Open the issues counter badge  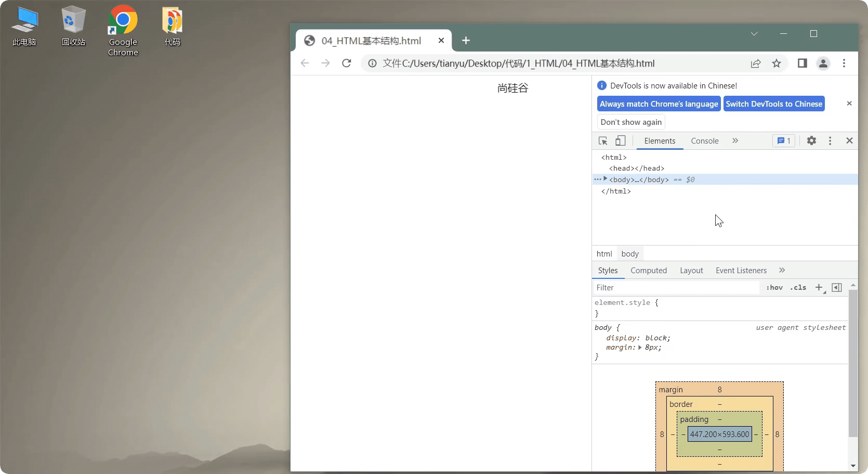point(783,141)
